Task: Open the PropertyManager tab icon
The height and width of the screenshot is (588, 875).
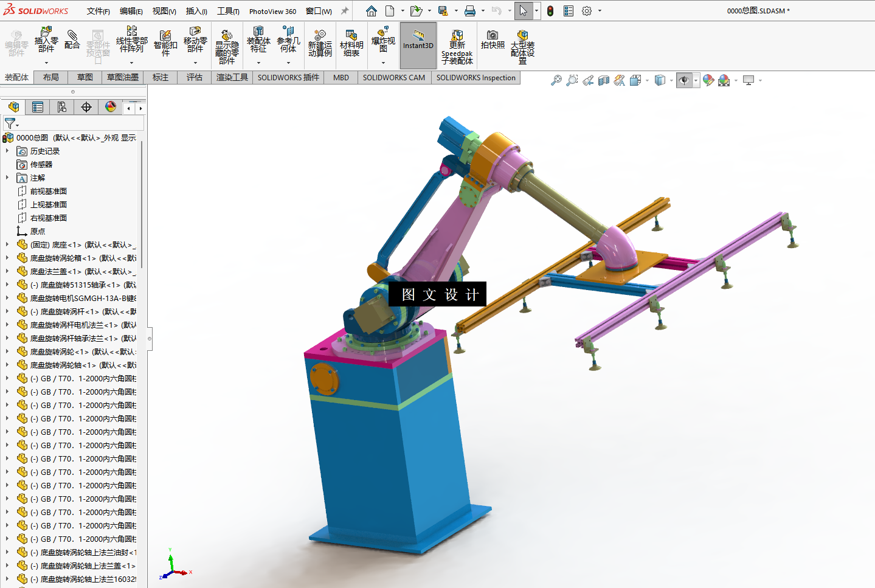Action: (x=38, y=107)
